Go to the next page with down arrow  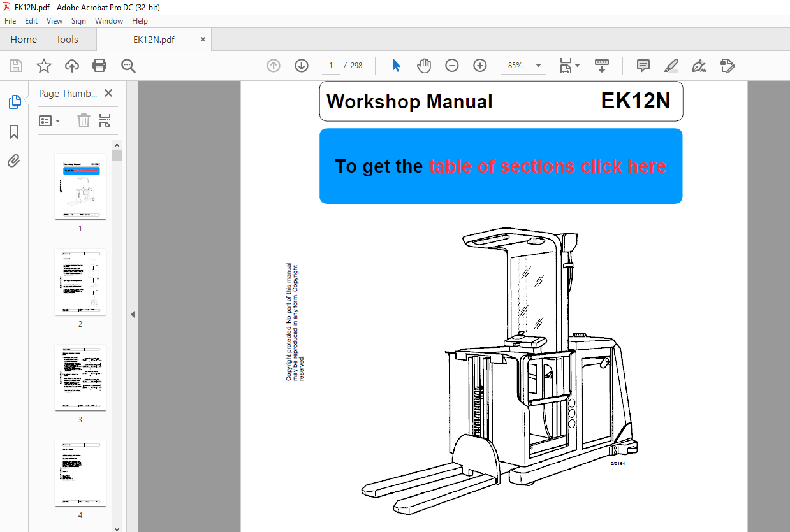302,66
